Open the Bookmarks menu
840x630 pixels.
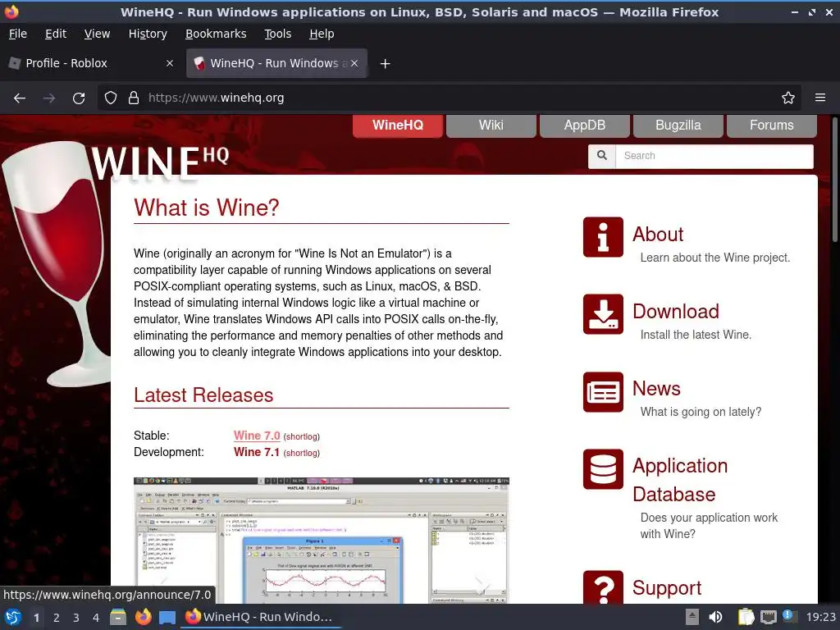tap(216, 34)
